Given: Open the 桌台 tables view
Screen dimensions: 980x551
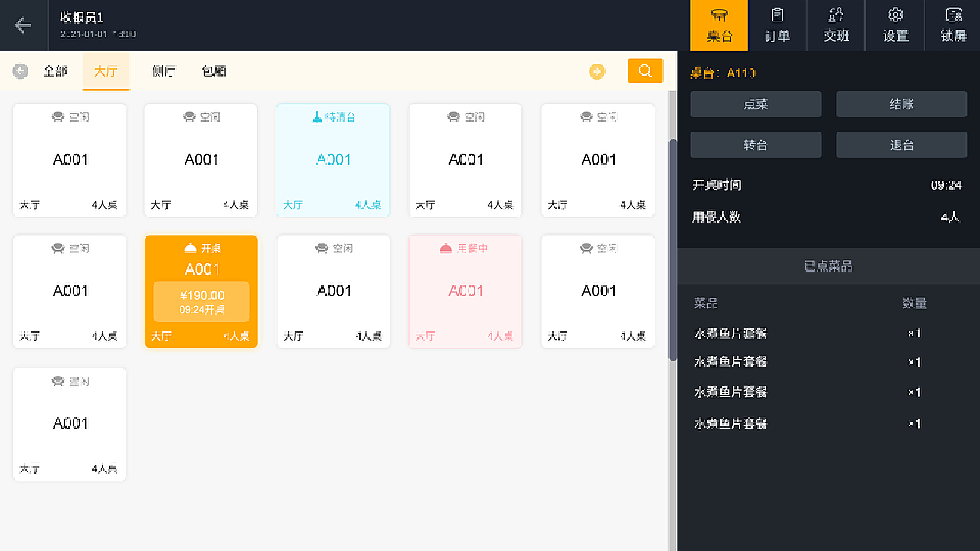Looking at the screenshot, I should click(x=719, y=25).
